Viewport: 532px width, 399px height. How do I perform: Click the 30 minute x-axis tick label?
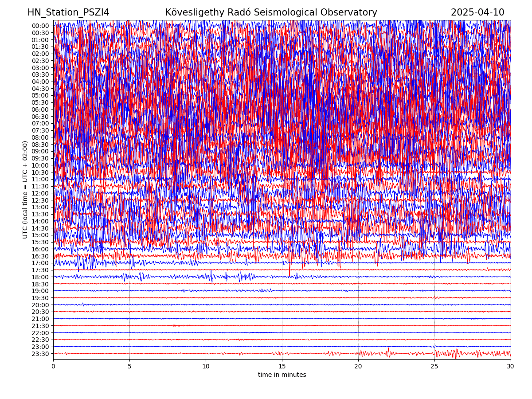click(x=511, y=366)
